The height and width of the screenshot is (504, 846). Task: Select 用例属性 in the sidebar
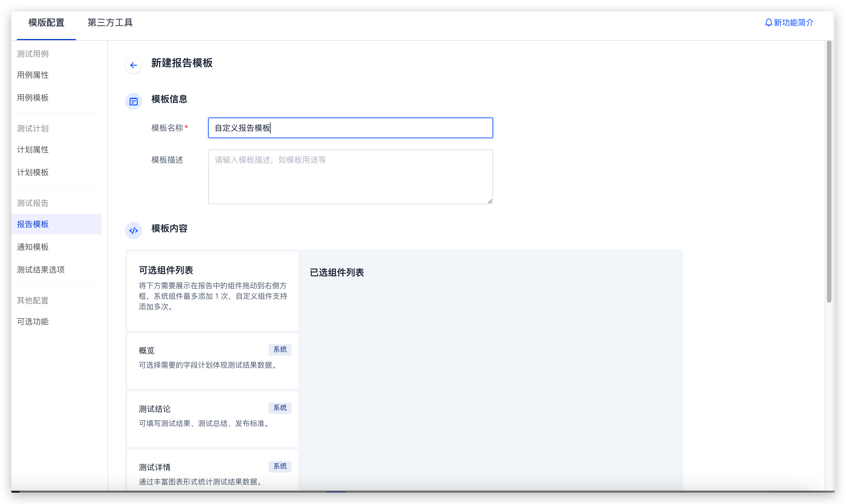point(33,75)
